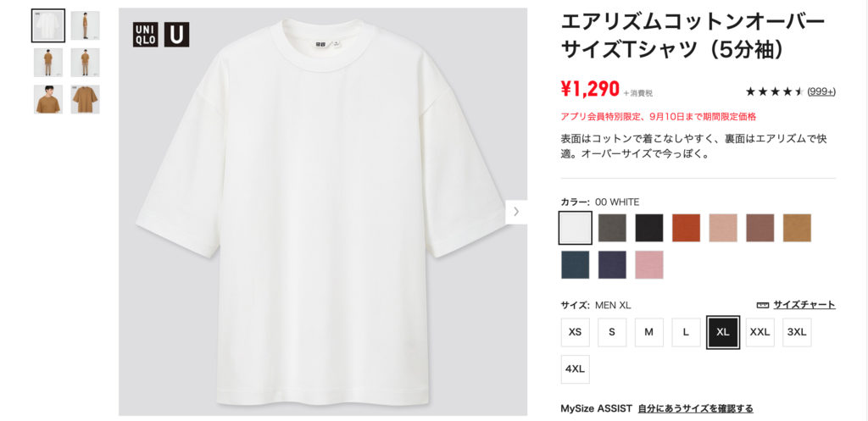Open the サイズチャート size chart link

tap(804, 305)
